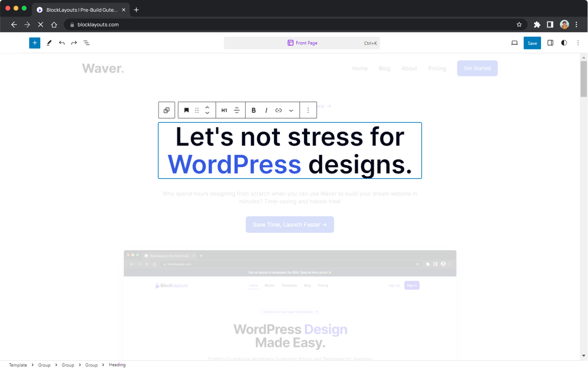Select parent block button in block toolbar
Viewport: 588px width, 369px height.
tap(166, 110)
